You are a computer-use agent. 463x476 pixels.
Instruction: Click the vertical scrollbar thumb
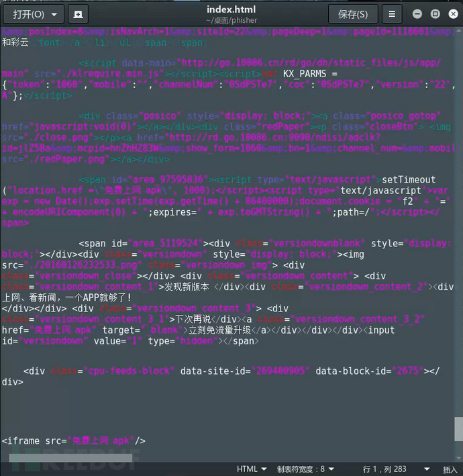tap(458, 429)
